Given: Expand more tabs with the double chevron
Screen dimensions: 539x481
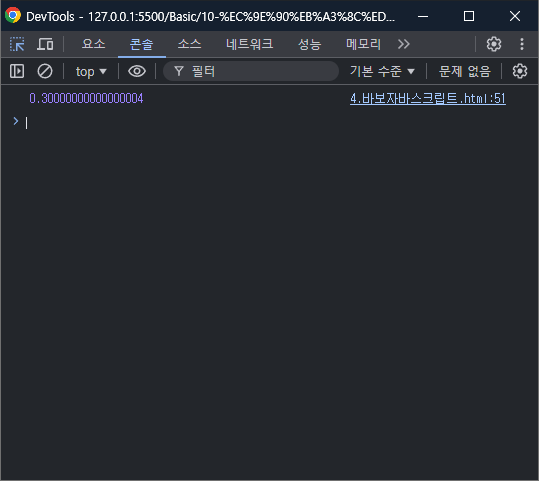Looking at the screenshot, I should [404, 44].
